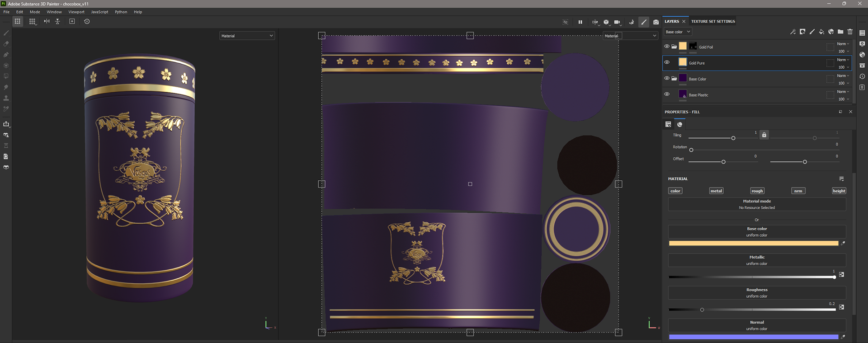Viewport: 868px width, 343px height.
Task: Open Base Plastic blend mode dropdown
Action: [843, 92]
